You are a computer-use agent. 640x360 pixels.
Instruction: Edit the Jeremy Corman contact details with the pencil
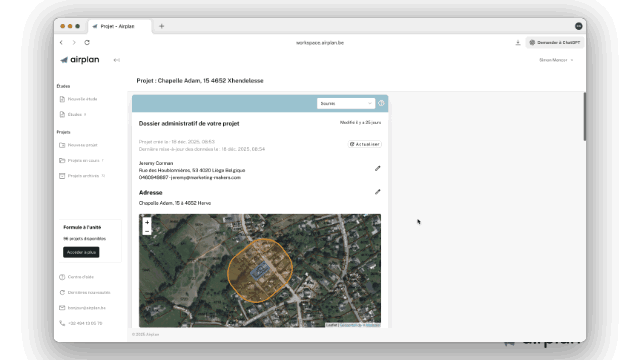[x=378, y=168]
